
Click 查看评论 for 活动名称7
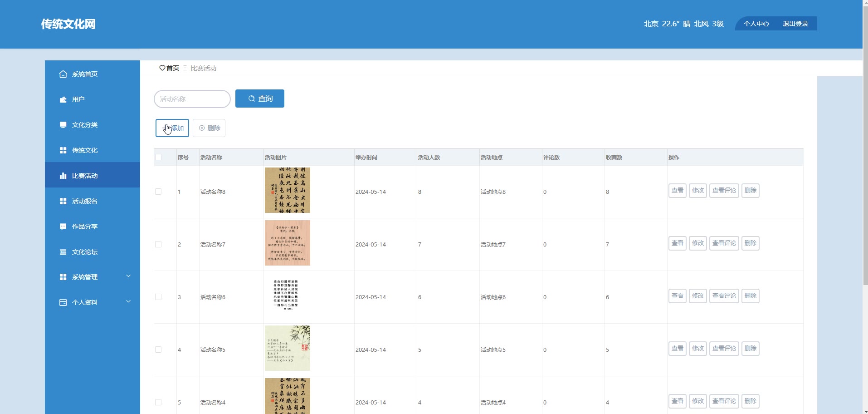click(724, 243)
